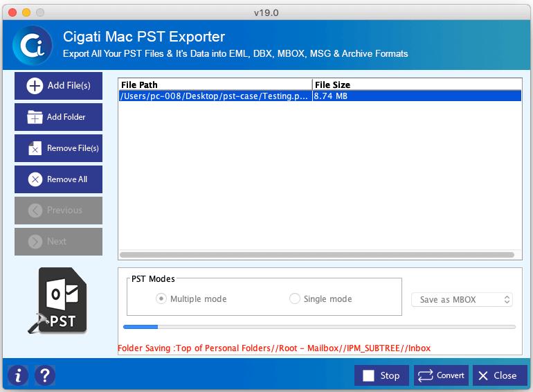Select Multiple mode radio button
Viewport: 533px width, 392px height.
[161, 299]
